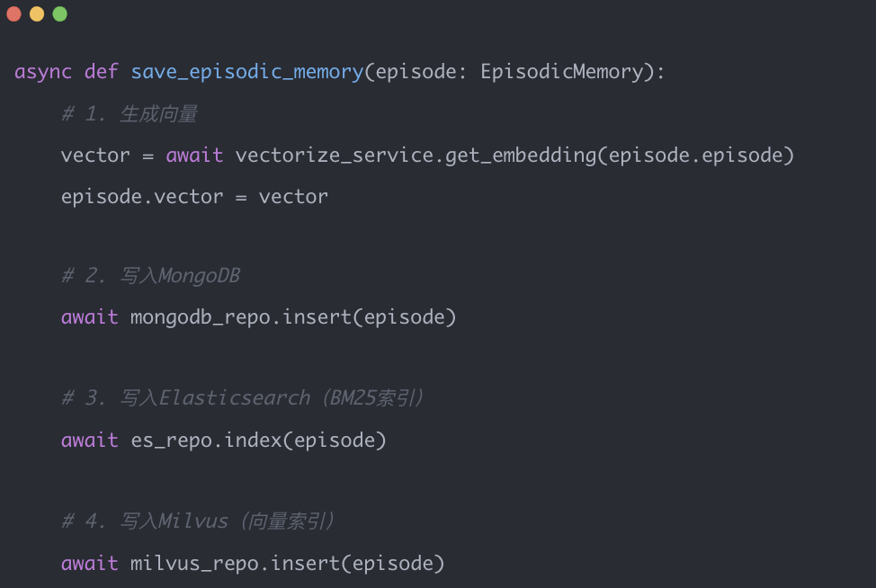Click the red close window button
The width and height of the screenshot is (876, 588).
[13, 13]
